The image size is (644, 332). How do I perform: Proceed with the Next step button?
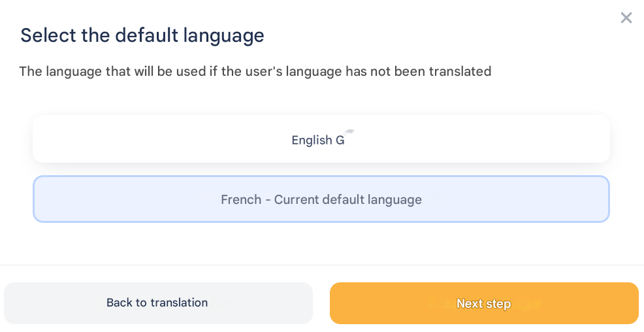(483, 303)
